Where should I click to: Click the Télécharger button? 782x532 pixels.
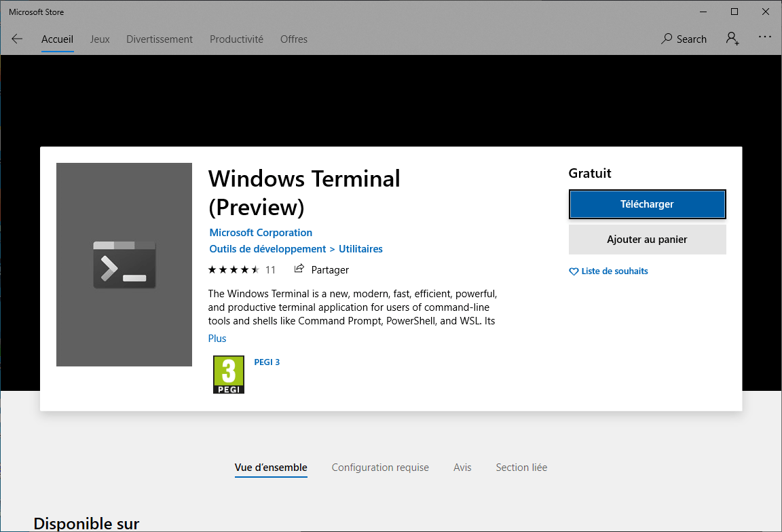[648, 204]
